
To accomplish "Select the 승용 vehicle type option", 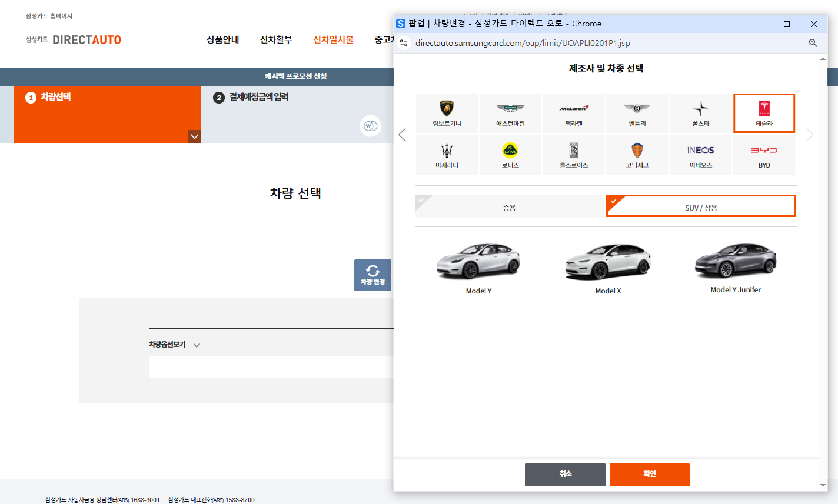I will pos(510,206).
